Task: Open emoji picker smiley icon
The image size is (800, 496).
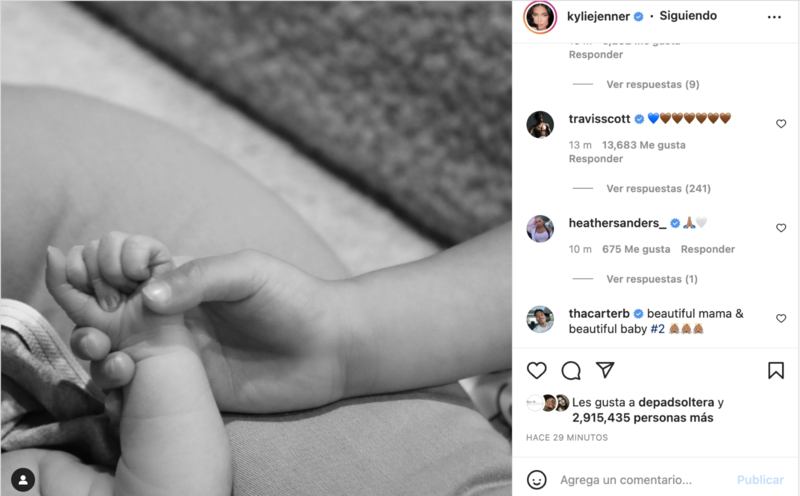Action: pyautogui.click(x=536, y=480)
